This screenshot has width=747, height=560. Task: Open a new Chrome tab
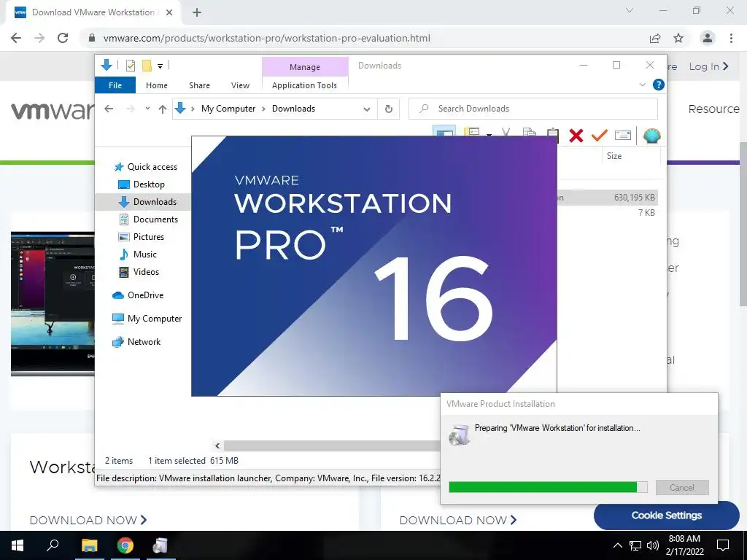tap(197, 12)
